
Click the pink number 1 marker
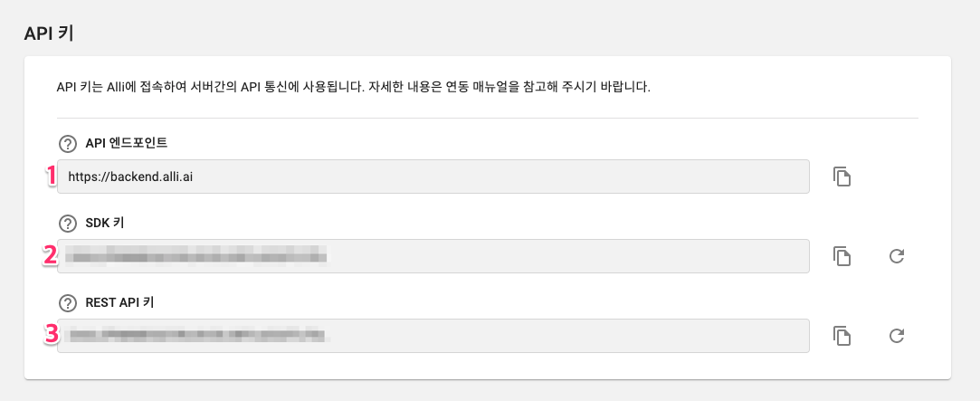tap(52, 176)
